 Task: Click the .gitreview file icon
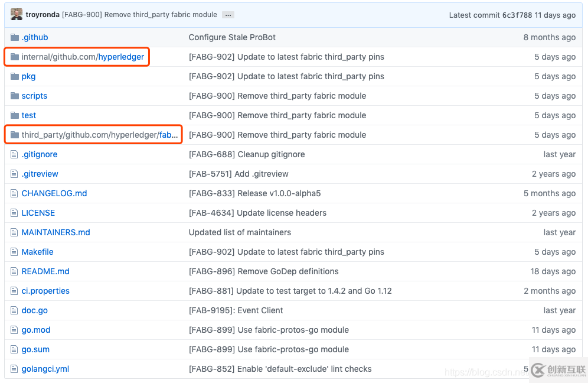(14, 174)
